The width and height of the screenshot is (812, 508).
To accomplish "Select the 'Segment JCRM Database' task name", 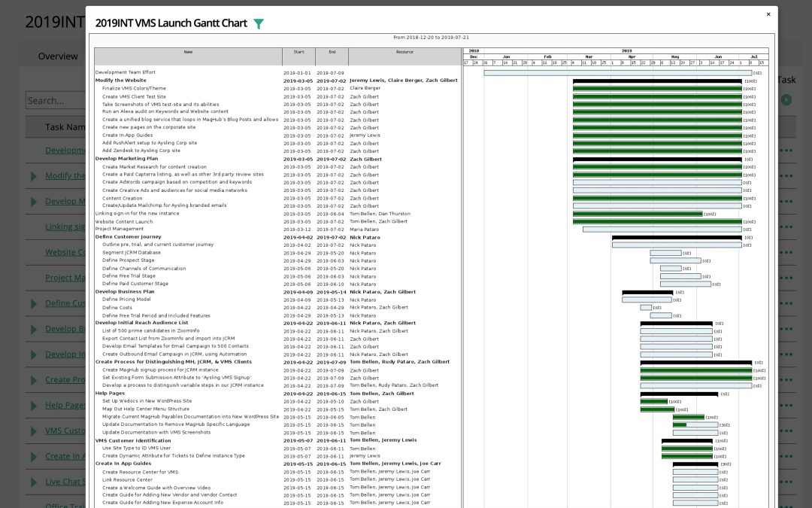I will (132, 252).
